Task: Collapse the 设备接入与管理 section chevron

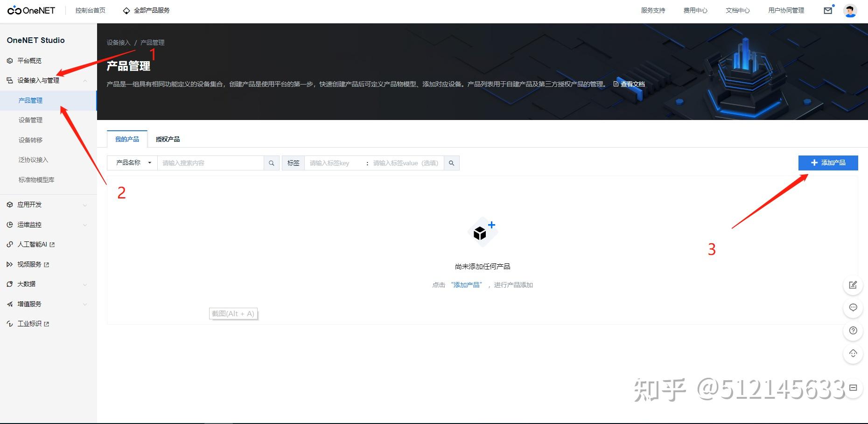Action: (x=85, y=81)
